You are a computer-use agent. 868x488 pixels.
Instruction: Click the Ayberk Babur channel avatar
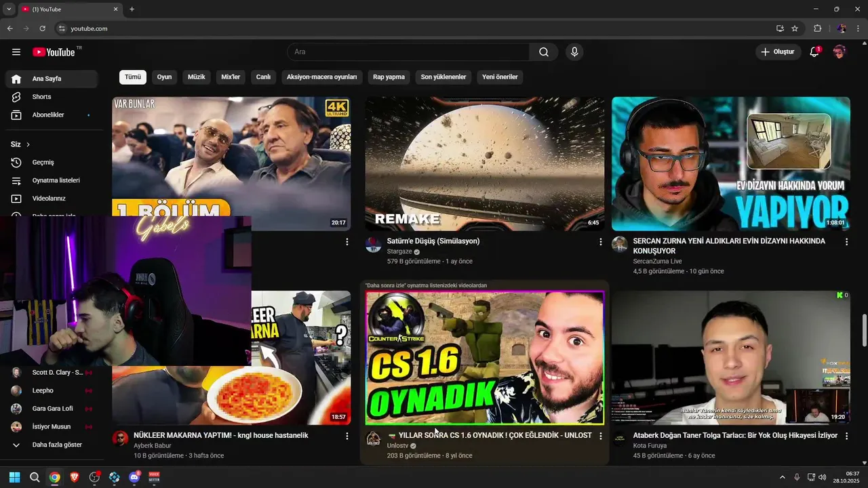click(120, 439)
